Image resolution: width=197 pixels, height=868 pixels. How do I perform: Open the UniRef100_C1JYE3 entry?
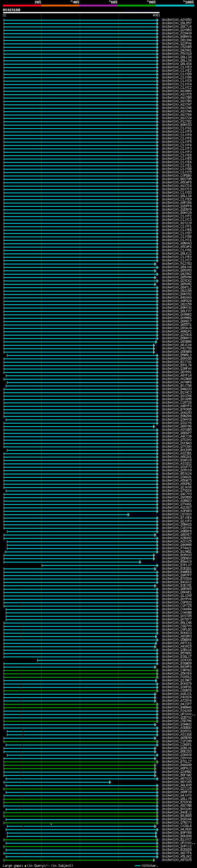point(177,67)
